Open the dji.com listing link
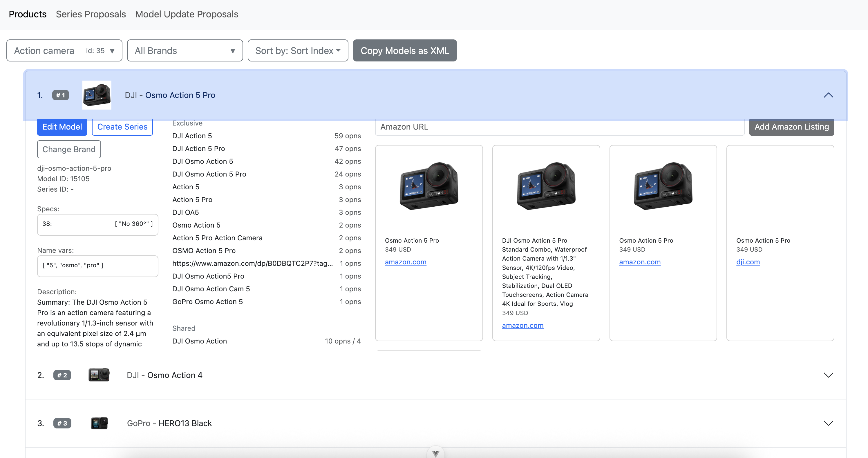Screen dimensions: 868x458 click(x=748, y=262)
